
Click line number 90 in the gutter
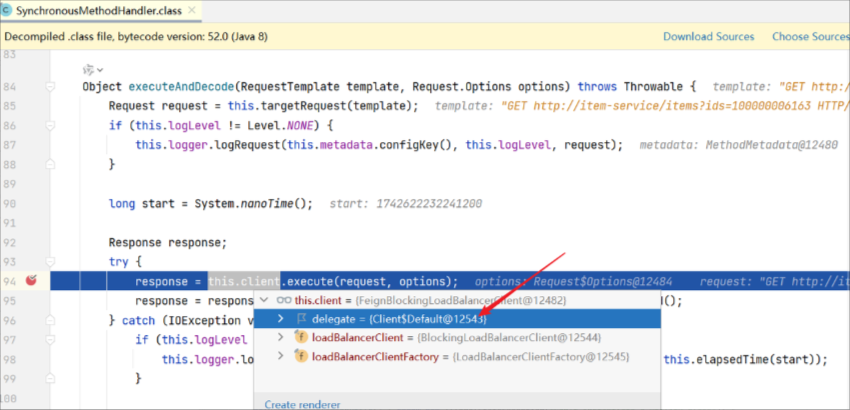(x=9, y=203)
